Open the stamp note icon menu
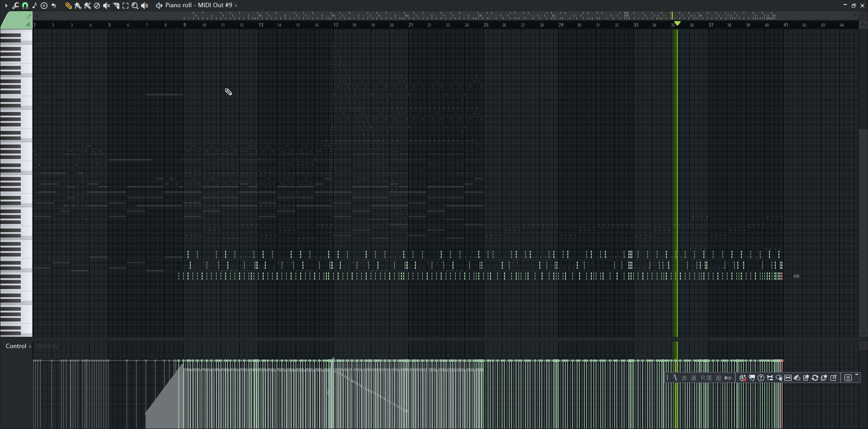The height and width of the screenshot is (429, 868). (35, 5)
